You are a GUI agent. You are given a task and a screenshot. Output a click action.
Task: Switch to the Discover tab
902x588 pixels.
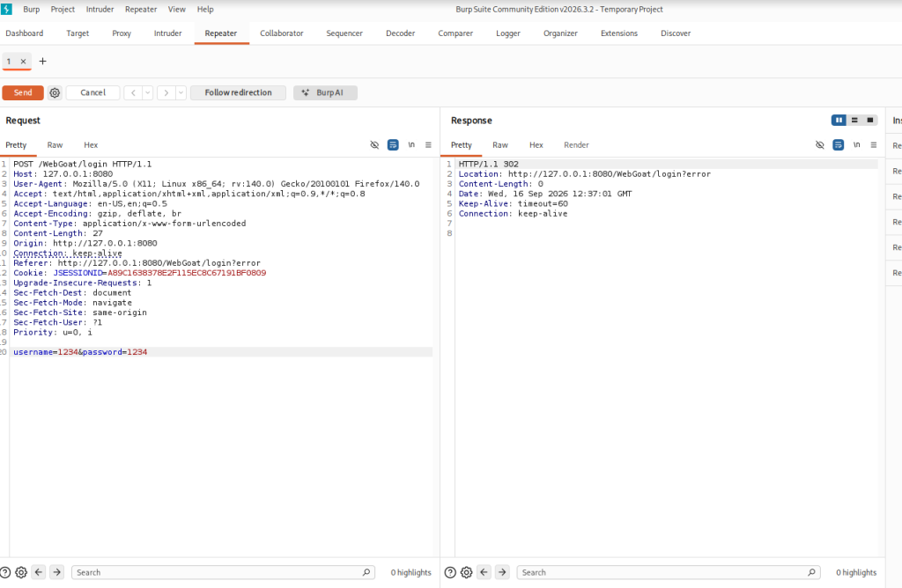(676, 33)
